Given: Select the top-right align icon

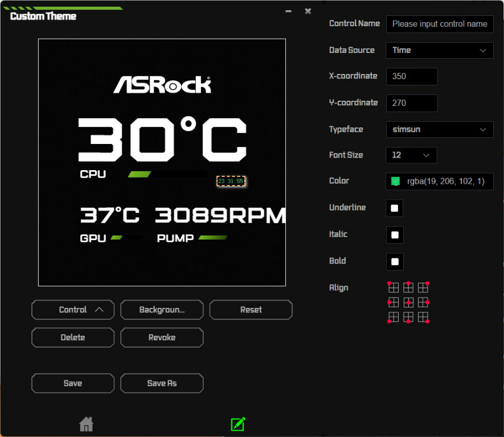Looking at the screenshot, I should [423, 287].
